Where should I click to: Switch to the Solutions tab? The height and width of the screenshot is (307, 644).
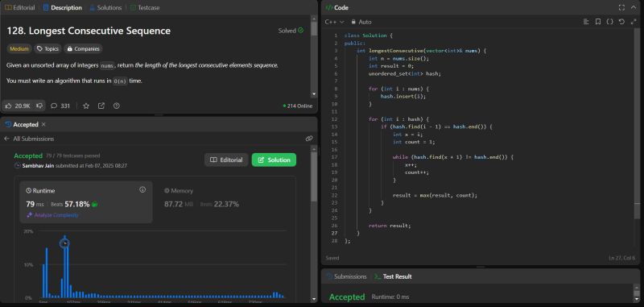(105, 7)
